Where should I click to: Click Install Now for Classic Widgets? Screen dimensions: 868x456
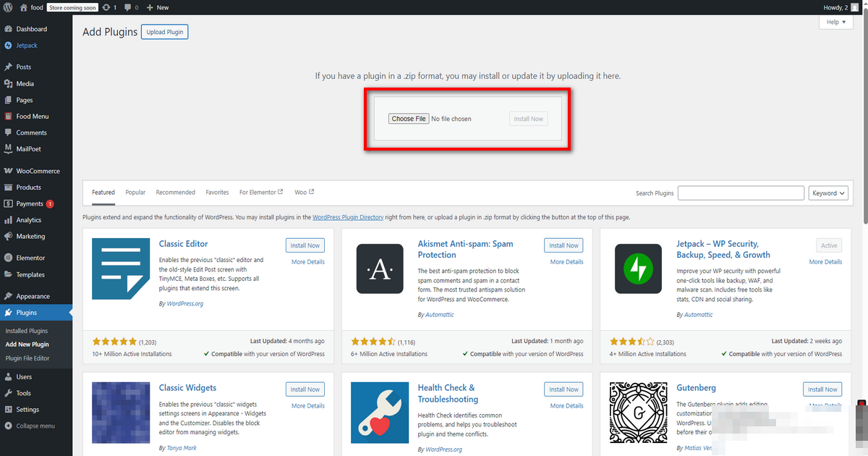305,389
